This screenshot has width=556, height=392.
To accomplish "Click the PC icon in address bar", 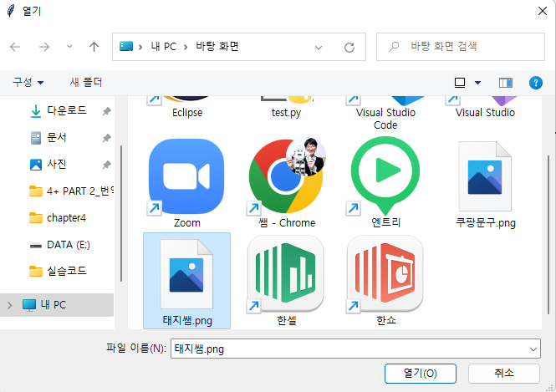I will click(126, 46).
